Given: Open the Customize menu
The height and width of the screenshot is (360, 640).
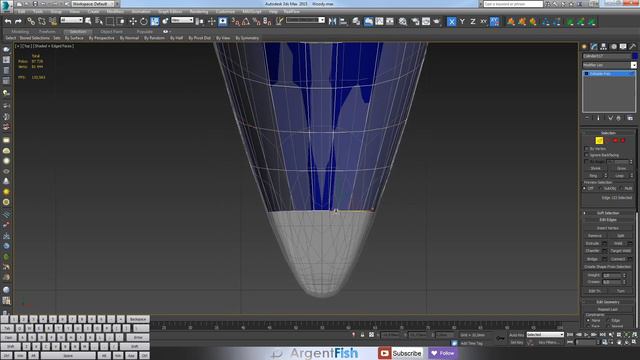Looking at the screenshot, I should (225, 11).
